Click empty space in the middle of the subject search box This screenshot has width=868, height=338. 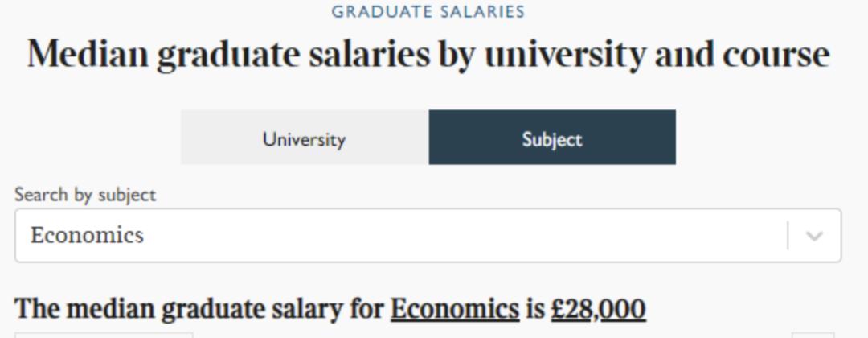[x=450, y=236]
